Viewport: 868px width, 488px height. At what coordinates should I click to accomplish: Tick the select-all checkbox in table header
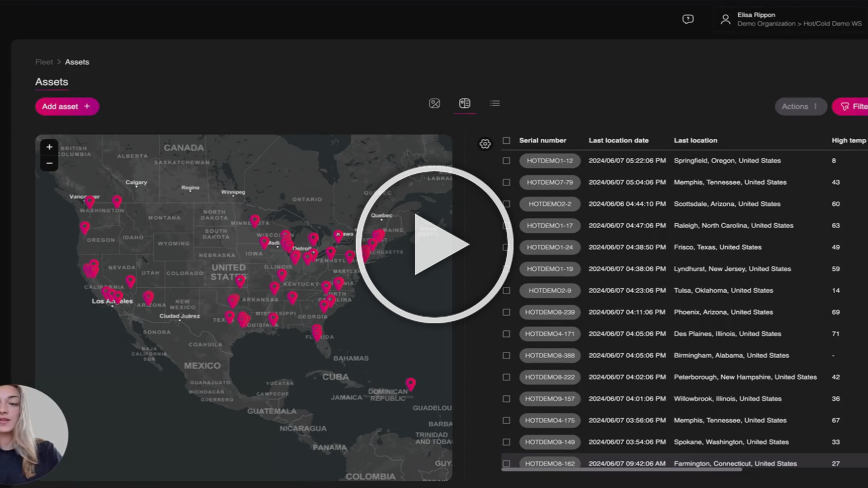(x=506, y=140)
